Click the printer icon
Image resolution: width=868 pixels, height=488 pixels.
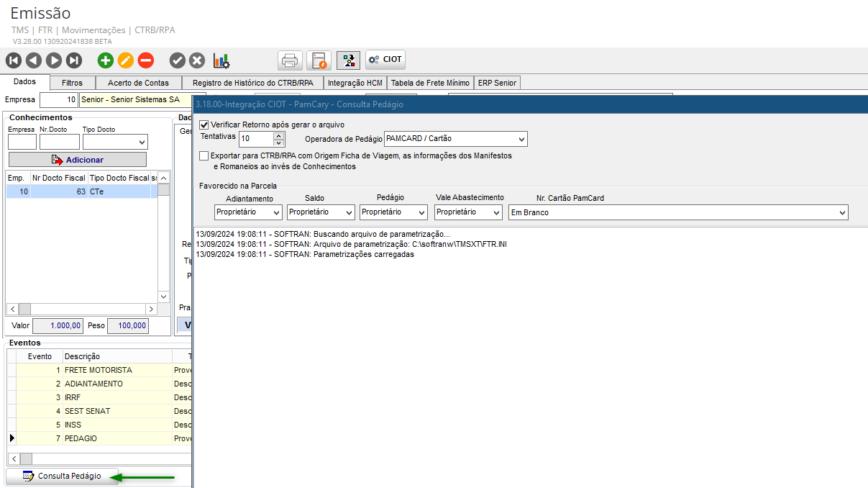pos(290,60)
